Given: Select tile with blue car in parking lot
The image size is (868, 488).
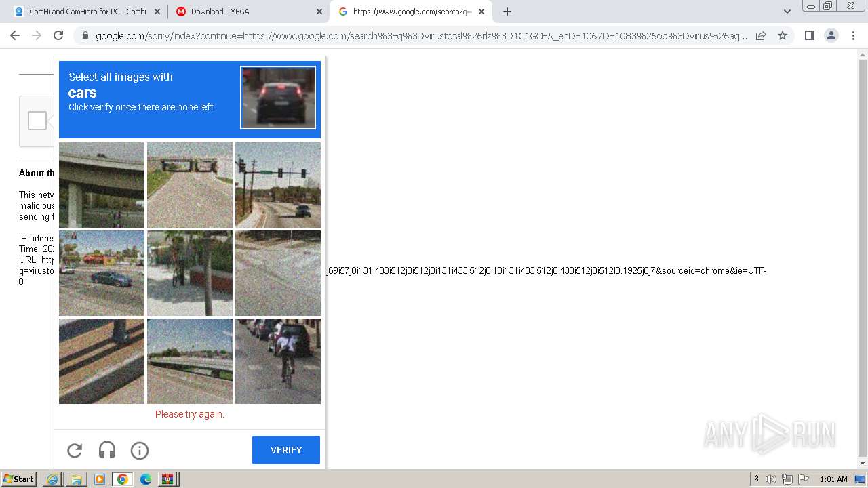Looking at the screenshot, I should tap(102, 273).
